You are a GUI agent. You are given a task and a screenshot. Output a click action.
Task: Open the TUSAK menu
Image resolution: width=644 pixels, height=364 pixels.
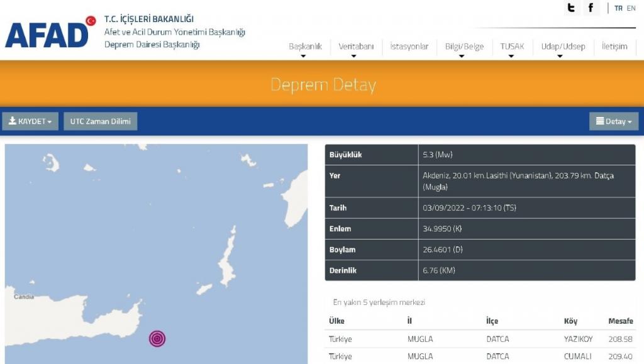pyautogui.click(x=512, y=47)
